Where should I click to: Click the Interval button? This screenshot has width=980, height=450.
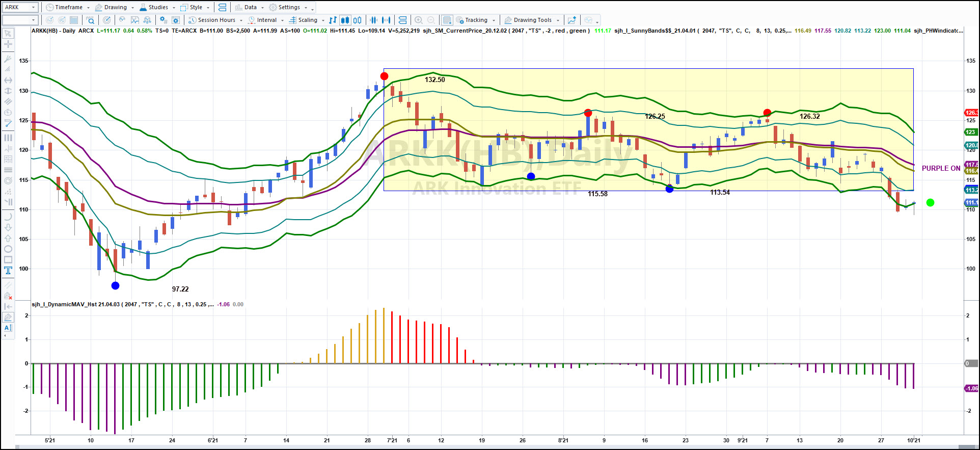[262, 20]
